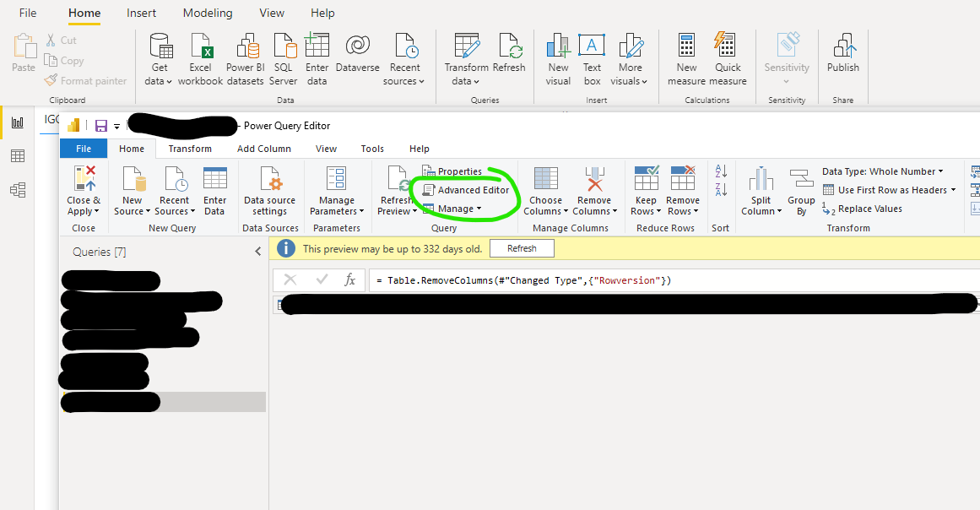Image resolution: width=980 pixels, height=510 pixels.
Task: Sort descending Z to A
Action: [721, 189]
